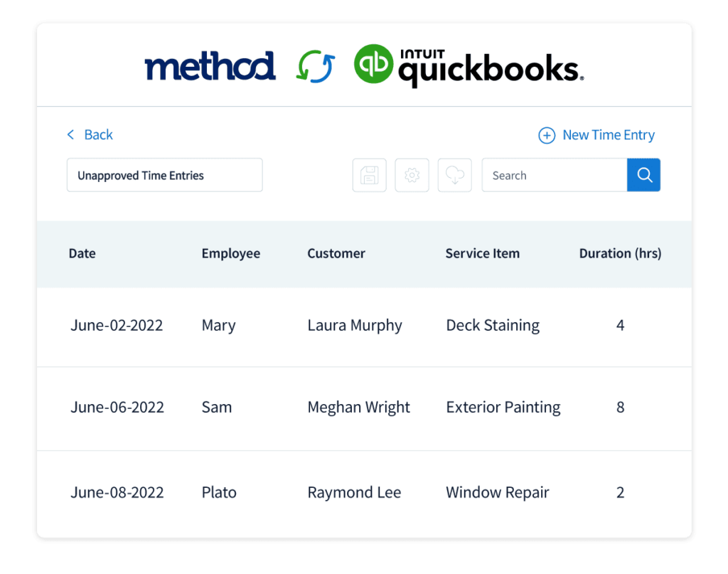Open the Unapproved Time Entries view selector

pyautogui.click(x=165, y=175)
